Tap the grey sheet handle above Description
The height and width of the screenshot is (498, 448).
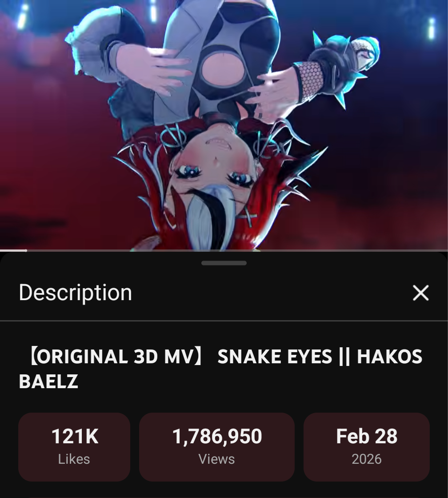click(x=224, y=263)
